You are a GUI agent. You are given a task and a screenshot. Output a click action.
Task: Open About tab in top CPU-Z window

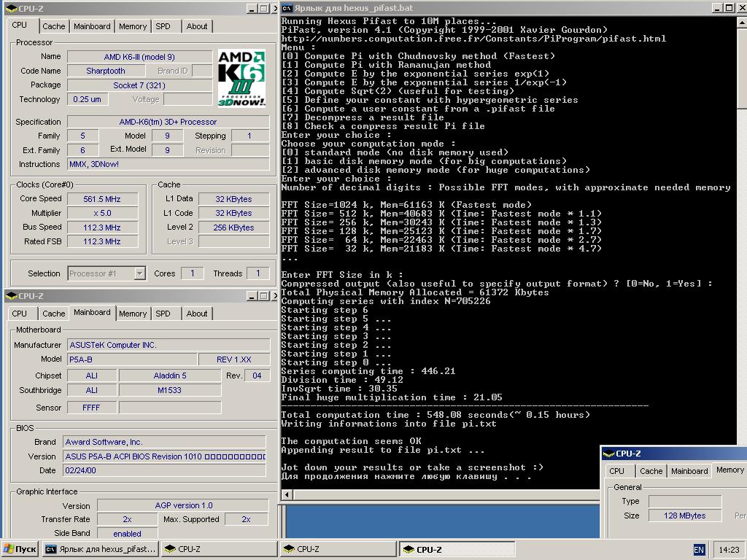point(197,26)
